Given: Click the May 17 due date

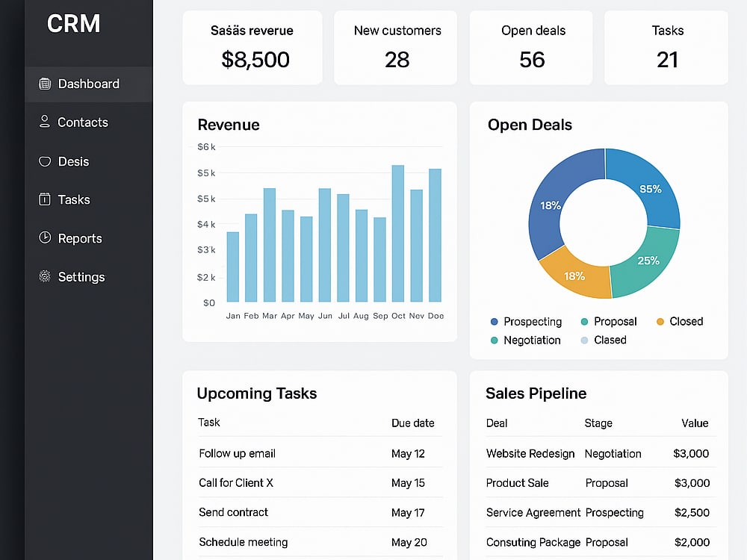Looking at the screenshot, I should pyautogui.click(x=408, y=513).
